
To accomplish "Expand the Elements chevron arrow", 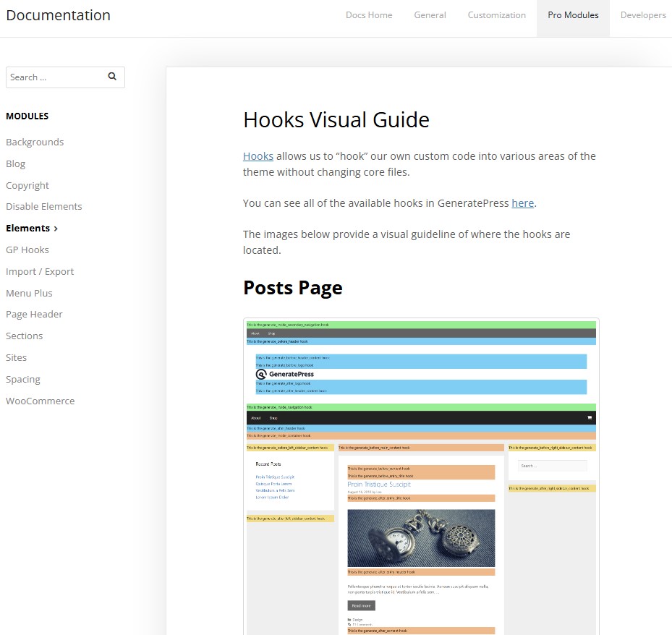I will tap(56, 229).
